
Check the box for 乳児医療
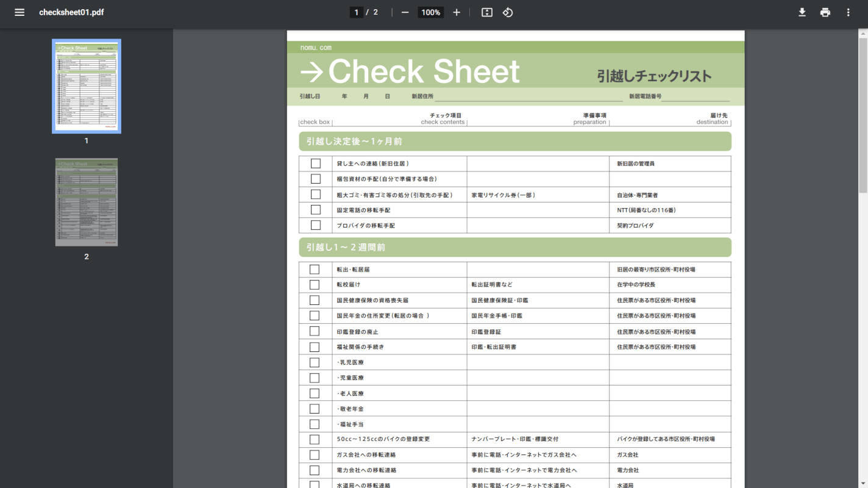315,362
